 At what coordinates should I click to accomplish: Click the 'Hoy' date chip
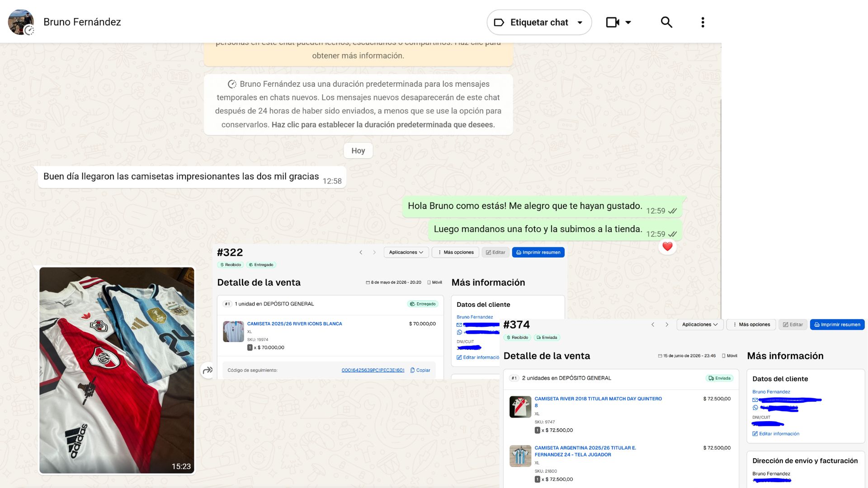click(358, 150)
